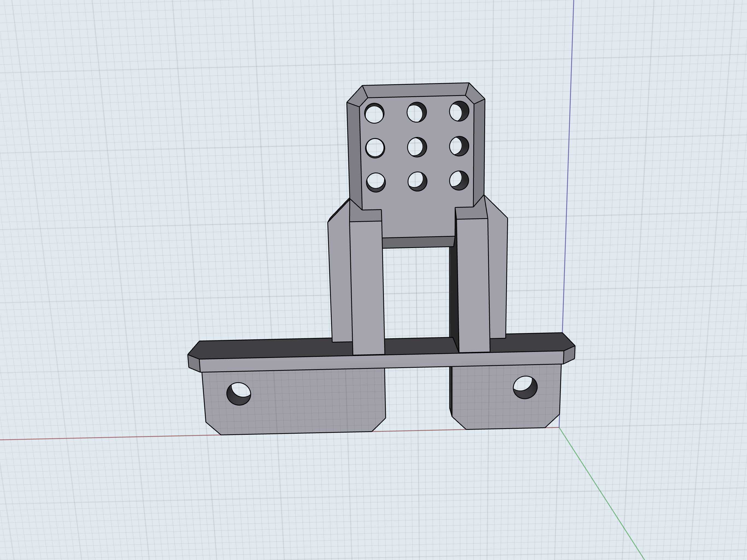
Task: Select the center hole of the nine-hole grid
Action: coord(417,147)
